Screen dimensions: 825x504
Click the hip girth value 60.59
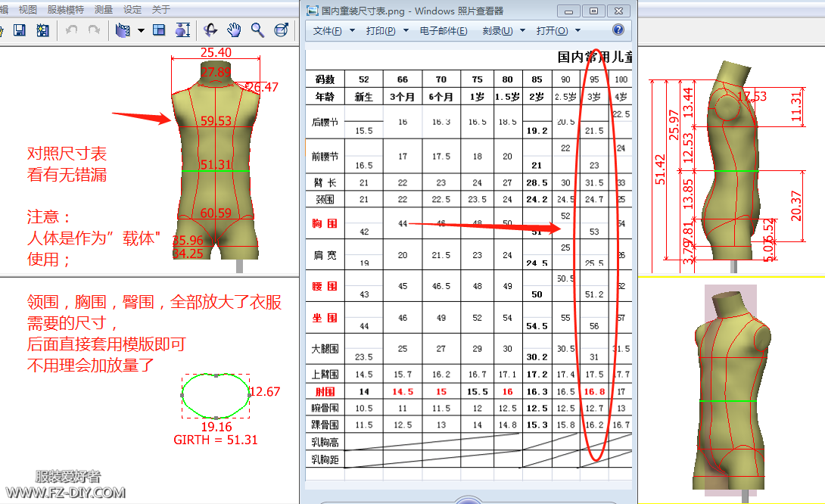[216, 213]
